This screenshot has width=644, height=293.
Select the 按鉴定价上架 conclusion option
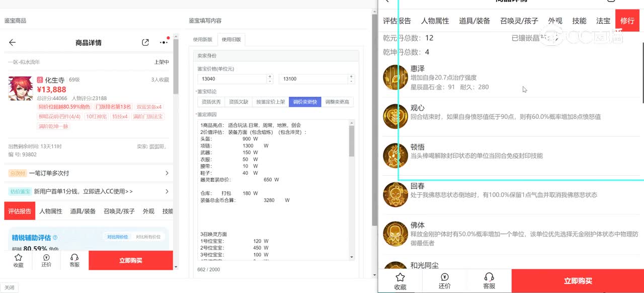(x=270, y=102)
